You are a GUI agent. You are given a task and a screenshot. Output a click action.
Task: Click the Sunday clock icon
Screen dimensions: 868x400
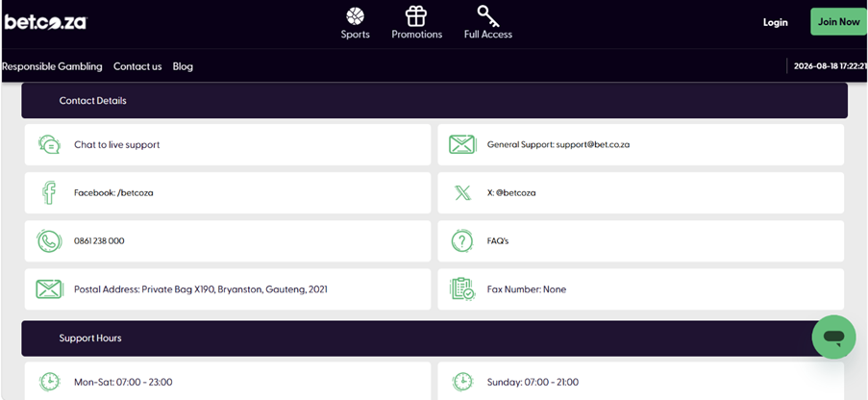pyautogui.click(x=462, y=382)
